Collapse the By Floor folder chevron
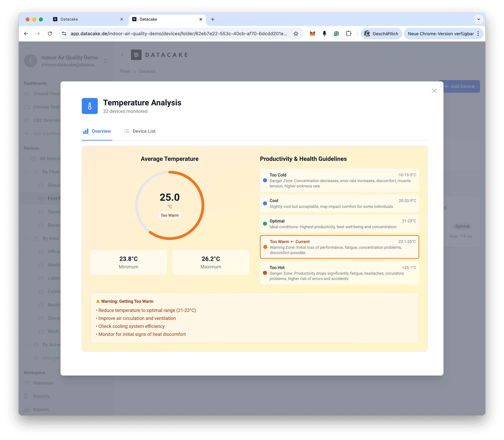 click(27, 172)
